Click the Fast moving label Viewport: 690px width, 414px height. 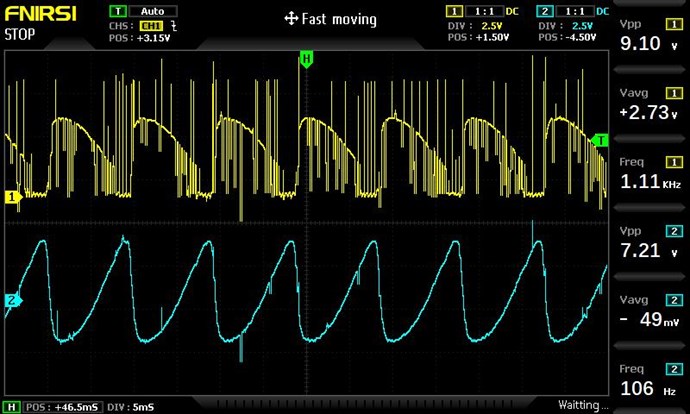pyautogui.click(x=339, y=19)
